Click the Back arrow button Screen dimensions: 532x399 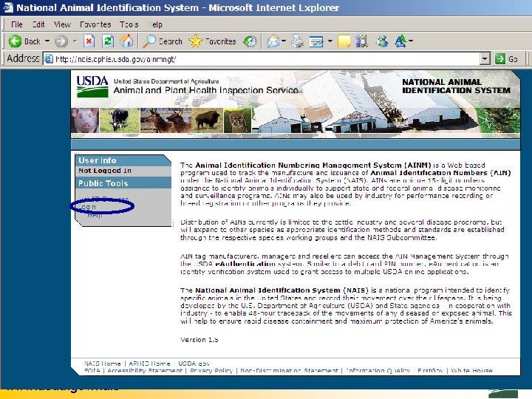[x=24, y=41]
